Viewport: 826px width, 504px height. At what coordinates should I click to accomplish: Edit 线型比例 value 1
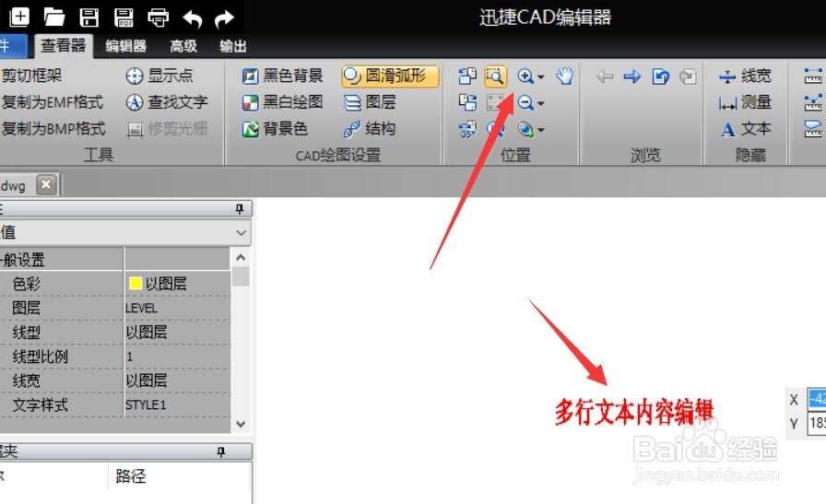(x=177, y=357)
